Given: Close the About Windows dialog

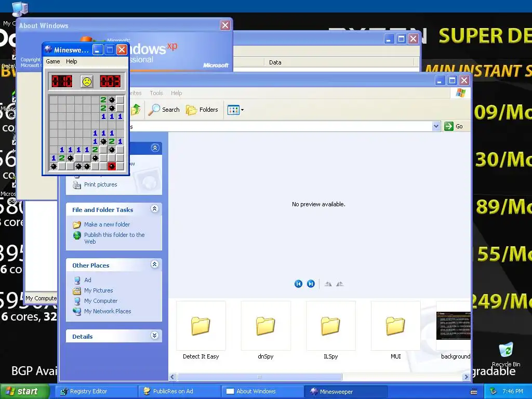Looking at the screenshot, I should pyautogui.click(x=225, y=25).
